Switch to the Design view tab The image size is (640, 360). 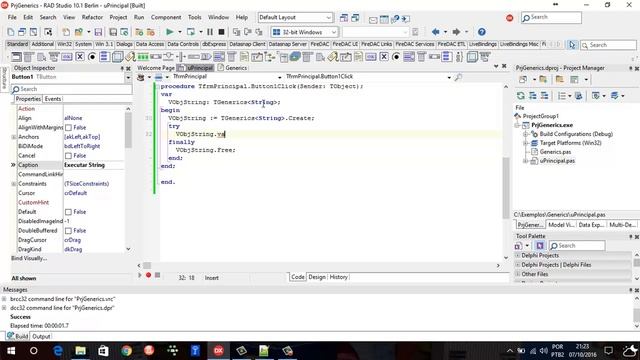(x=317, y=277)
